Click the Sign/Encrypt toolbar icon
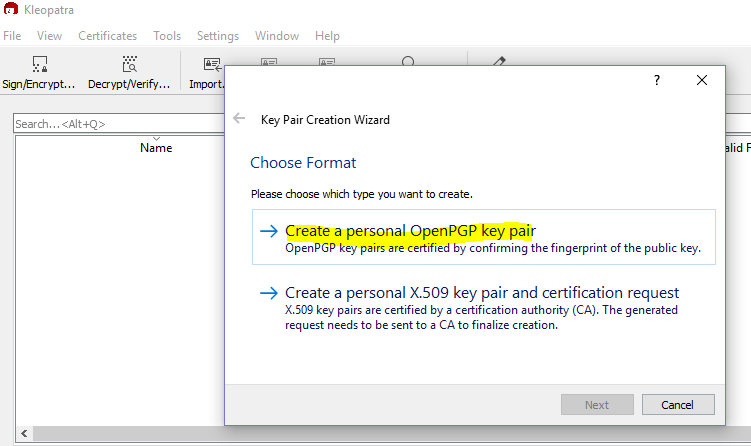The image size is (751, 446). pyautogui.click(x=39, y=72)
